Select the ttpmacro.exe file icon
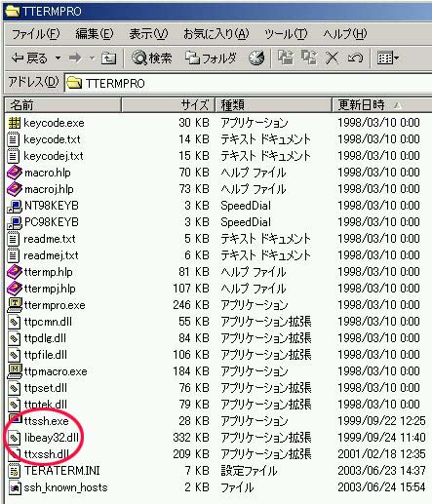Screen dimensions: 432x504 tap(15, 371)
